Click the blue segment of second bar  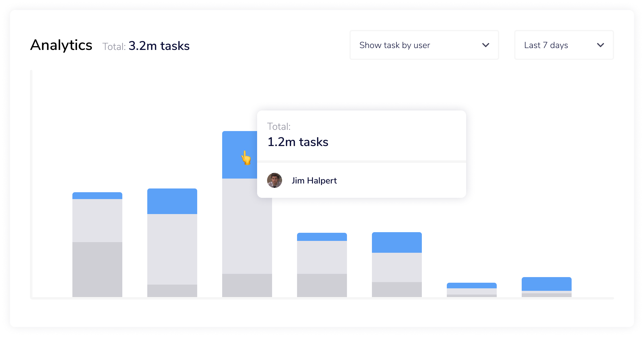coord(172,201)
